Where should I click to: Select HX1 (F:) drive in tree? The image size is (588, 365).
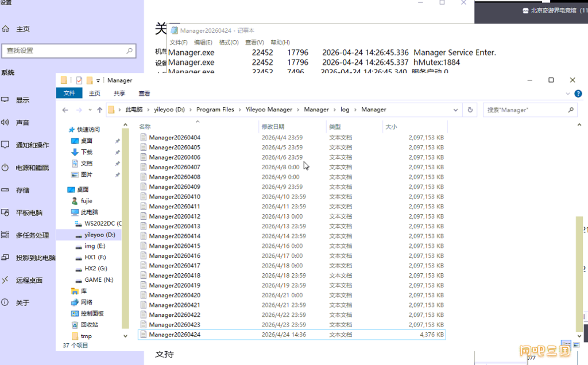point(95,258)
